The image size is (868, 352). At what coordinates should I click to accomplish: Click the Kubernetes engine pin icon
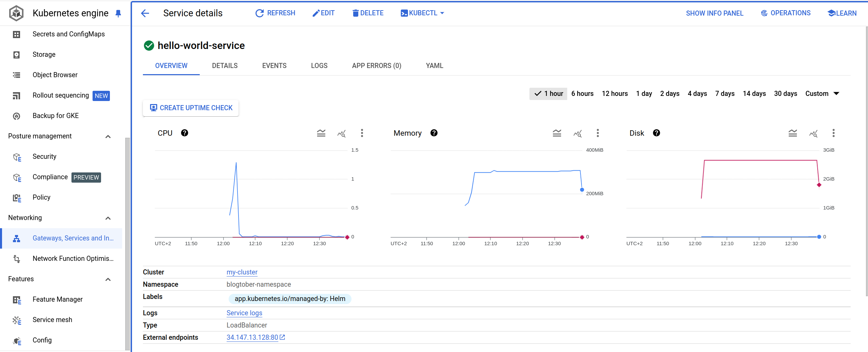pos(118,13)
